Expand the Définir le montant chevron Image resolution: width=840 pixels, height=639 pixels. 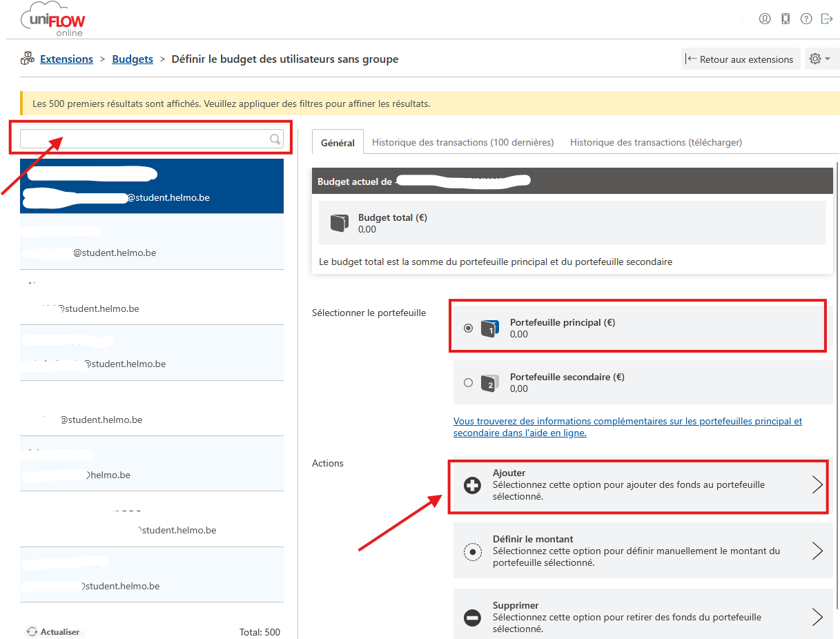tap(817, 551)
